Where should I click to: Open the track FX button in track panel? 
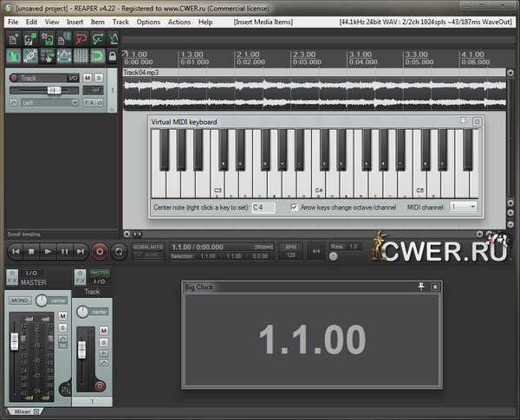click(89, 102)
